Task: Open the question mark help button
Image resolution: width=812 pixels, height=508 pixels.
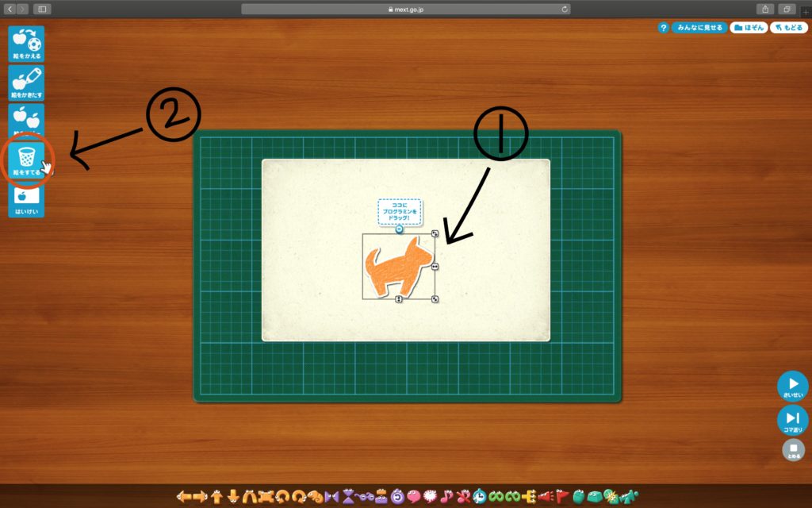Action: tap(664, 27)
